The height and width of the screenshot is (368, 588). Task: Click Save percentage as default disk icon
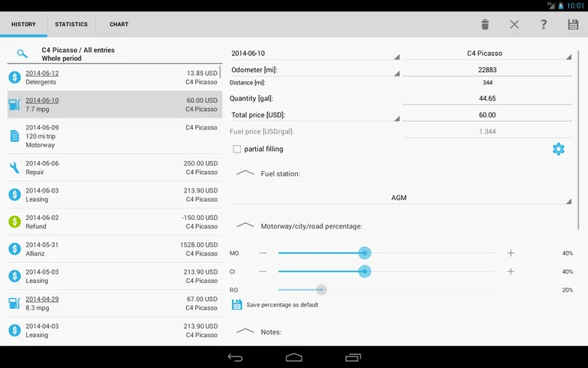(237, 304)
